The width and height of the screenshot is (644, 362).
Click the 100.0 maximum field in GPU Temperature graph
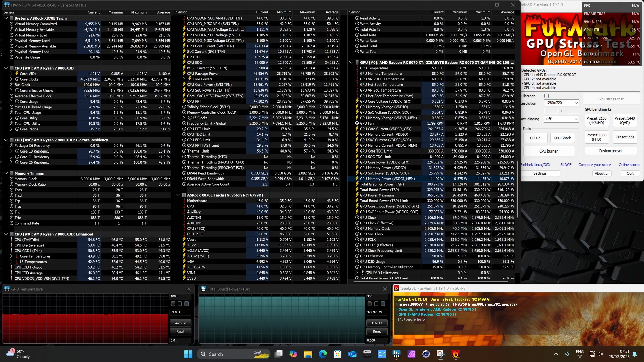pyautogui.click(x=180, y=296)
